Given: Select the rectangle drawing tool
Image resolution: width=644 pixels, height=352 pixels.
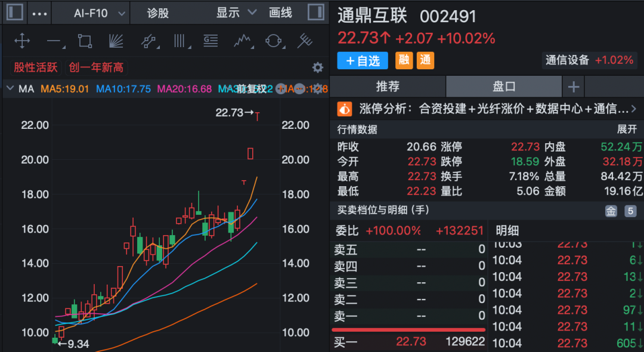Looking at the screenshot, I should pos(85,41).
